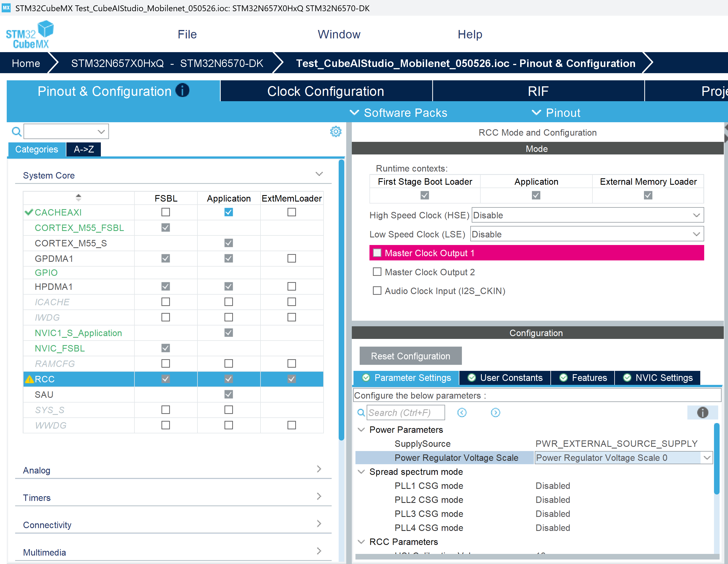Select NVIC_FSBL in the peripheral list
728x564 pixels.
tap(60, 348)
